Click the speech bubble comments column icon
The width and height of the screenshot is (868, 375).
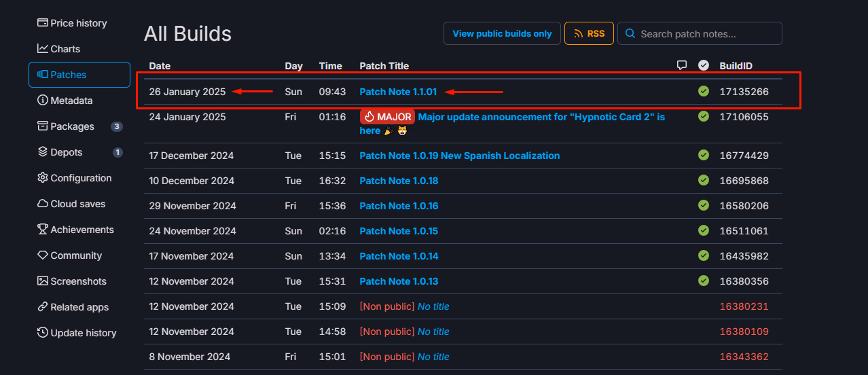[x=682, y=65]
